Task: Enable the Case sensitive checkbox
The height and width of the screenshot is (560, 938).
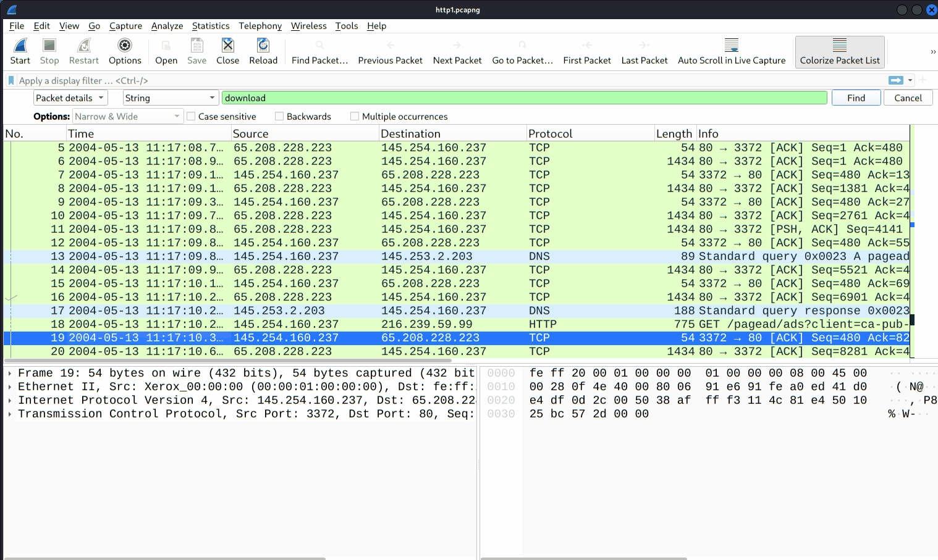Action: tap(192, 117)
